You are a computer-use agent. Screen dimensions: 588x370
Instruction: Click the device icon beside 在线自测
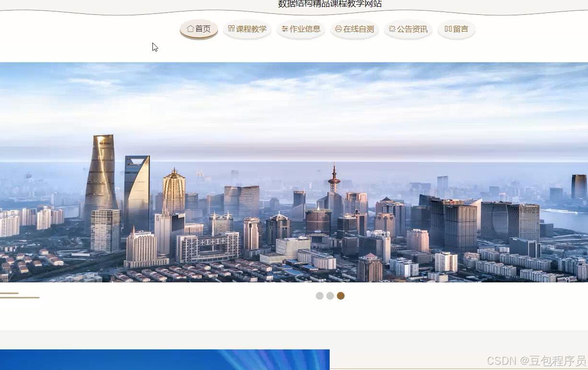[338, 29]
